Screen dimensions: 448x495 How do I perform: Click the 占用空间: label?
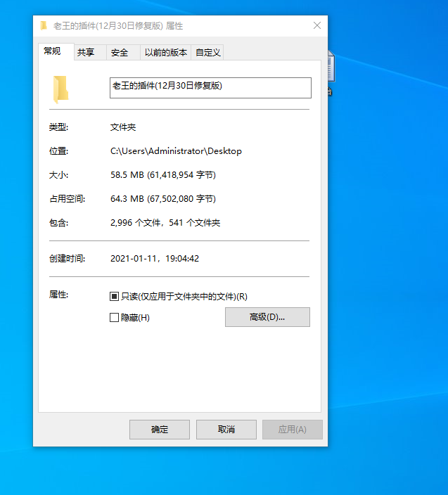68,199
